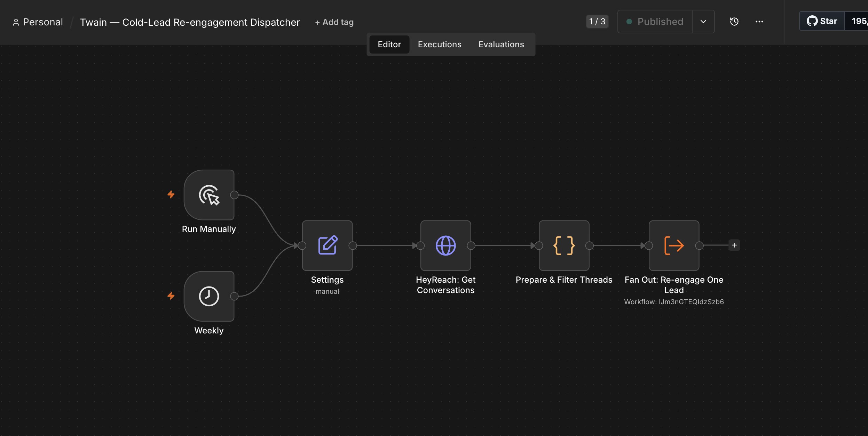Click the manual subtitle under Settings

point(327,291)
